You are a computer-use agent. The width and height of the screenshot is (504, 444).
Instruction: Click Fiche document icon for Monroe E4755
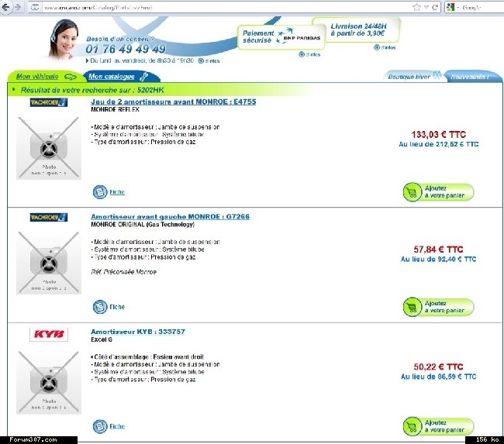click(x=100, y=192)
